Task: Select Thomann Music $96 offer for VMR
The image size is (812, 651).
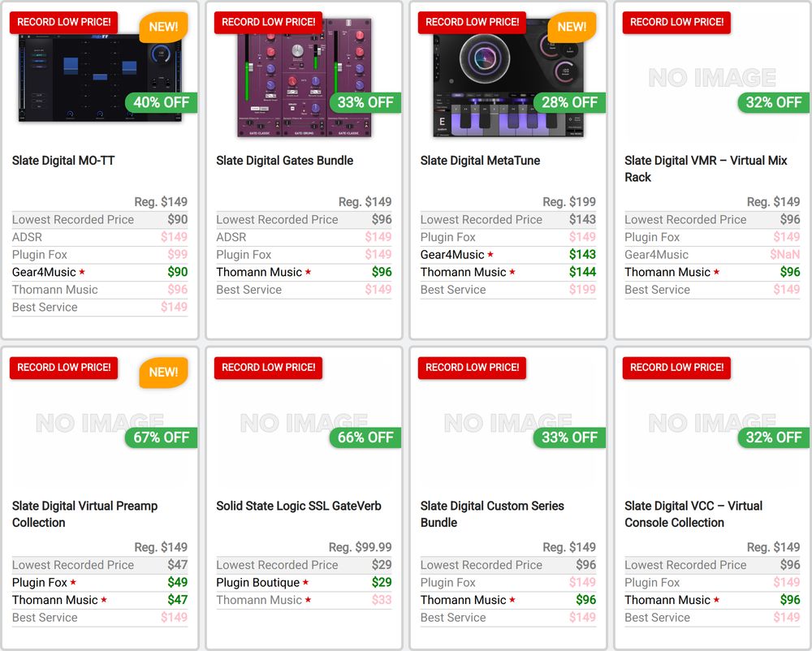Action: pyautogui.click(x=712, y=272)
